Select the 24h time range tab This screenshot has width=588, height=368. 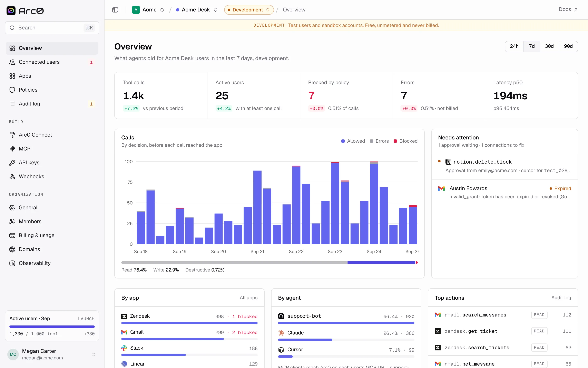click(x=514, y=46)
